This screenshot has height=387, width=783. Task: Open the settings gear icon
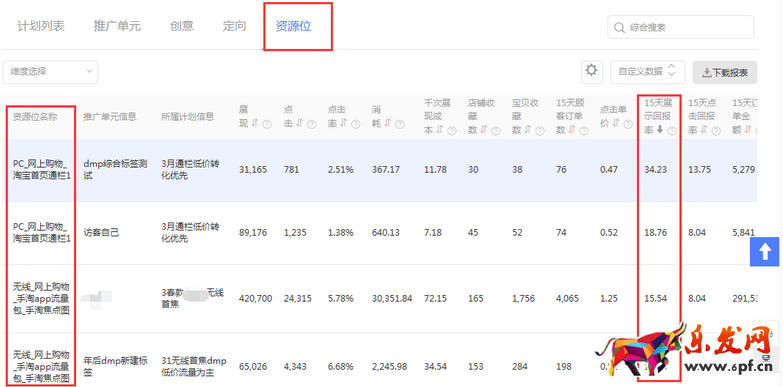[592, 71]
